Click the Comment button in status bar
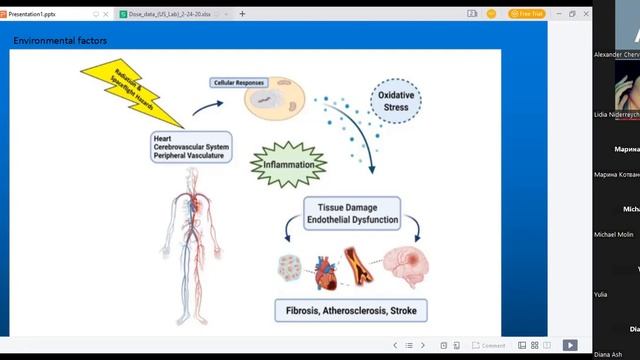The width and height of the screenshot is (640, 360). (x=489, y=345)
